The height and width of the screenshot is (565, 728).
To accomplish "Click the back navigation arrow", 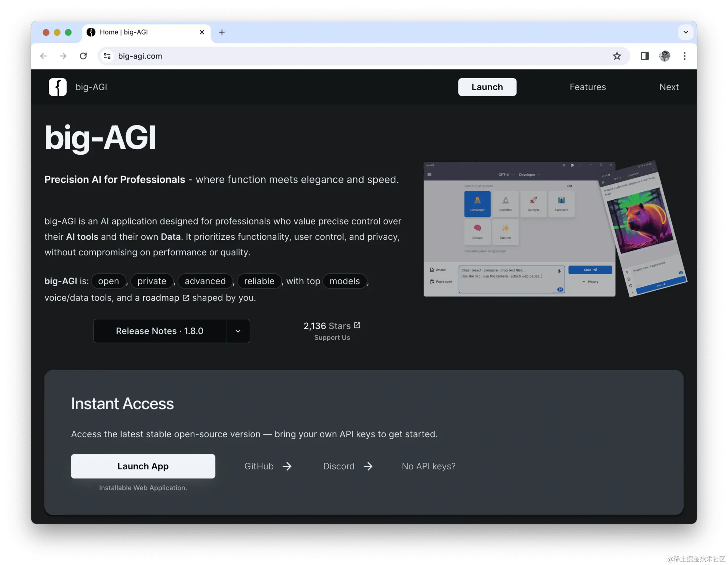I will [x=44, y=56].
